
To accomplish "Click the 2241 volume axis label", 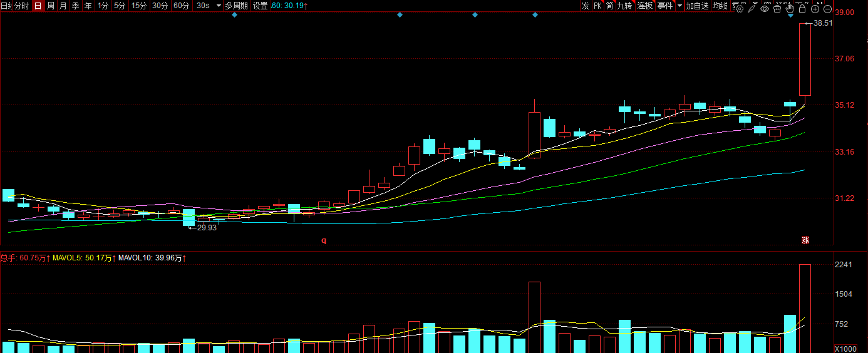I will click(x=844, y=265).
